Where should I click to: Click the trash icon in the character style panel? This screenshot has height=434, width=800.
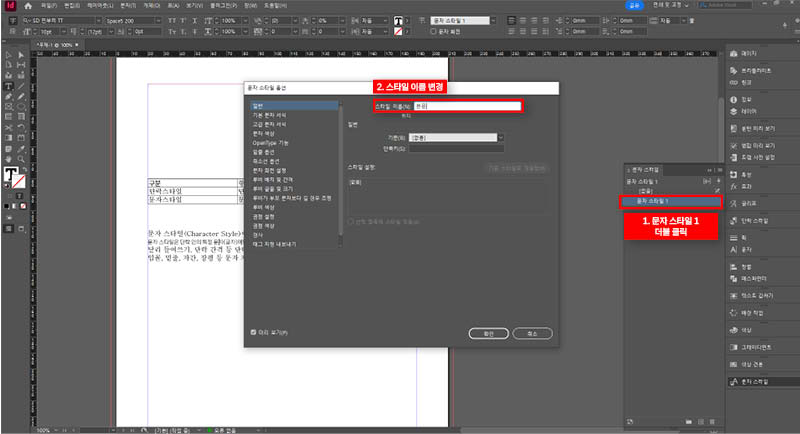712,422
